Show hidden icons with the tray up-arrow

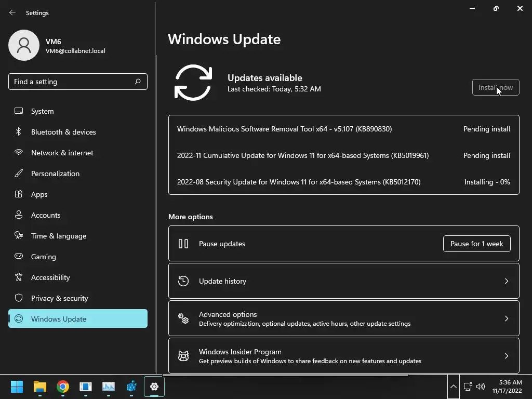[x=453, y=387]
